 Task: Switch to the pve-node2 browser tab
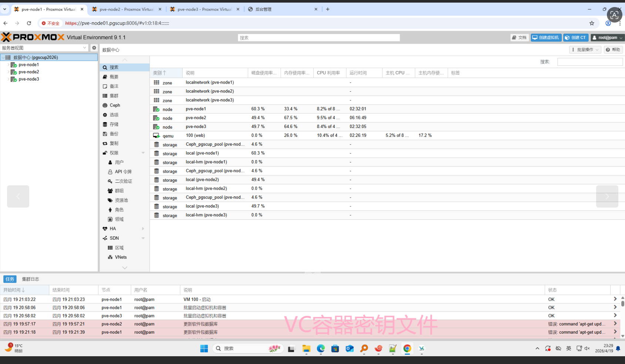[x=127, y=9]
